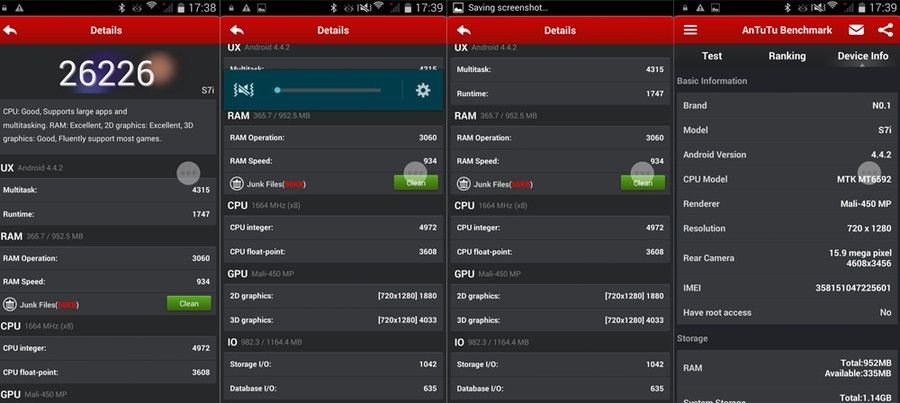
Task: Tap the Basic Information section header
Action: pyautogui.click(x=712, y=81)
